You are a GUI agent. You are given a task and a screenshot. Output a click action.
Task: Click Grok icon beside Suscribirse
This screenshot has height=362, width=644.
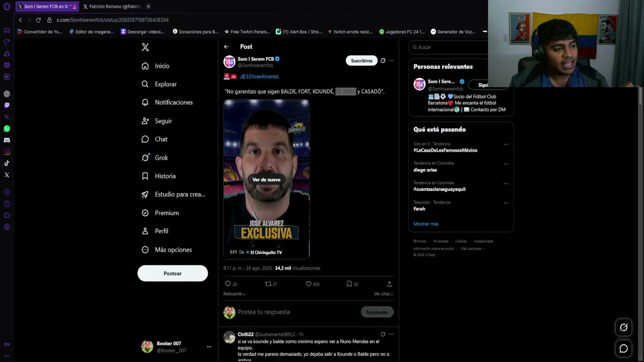[383, 61]
